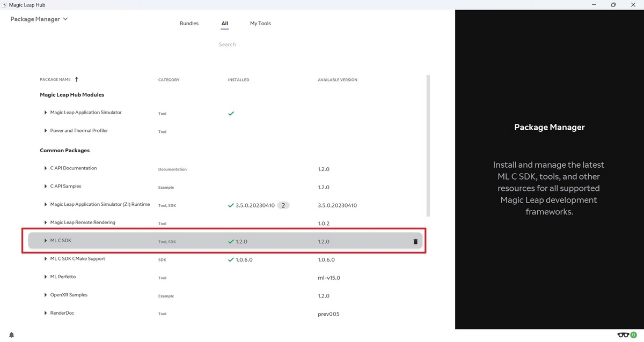This screenshot has height=342, width=644.
Task: Expand the RenderDoc row
Action: pyautogui.click(x=46, y=313)
